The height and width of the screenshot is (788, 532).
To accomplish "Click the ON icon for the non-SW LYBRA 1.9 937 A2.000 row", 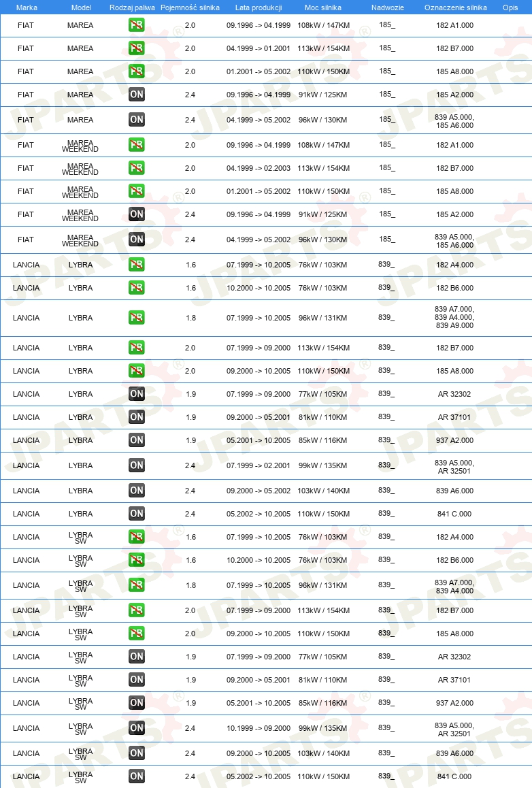I will pyautogui.click(x=137, y=440).
